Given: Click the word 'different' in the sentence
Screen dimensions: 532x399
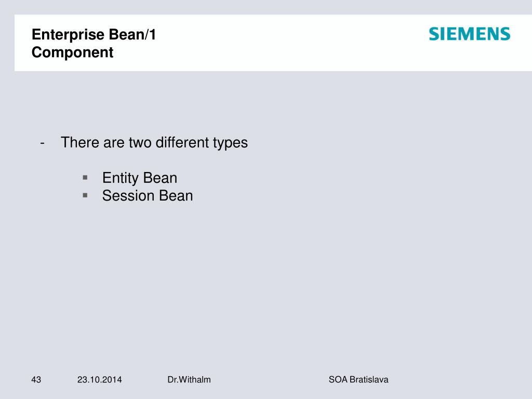Looking at the screenshot, I should (182, 142).
